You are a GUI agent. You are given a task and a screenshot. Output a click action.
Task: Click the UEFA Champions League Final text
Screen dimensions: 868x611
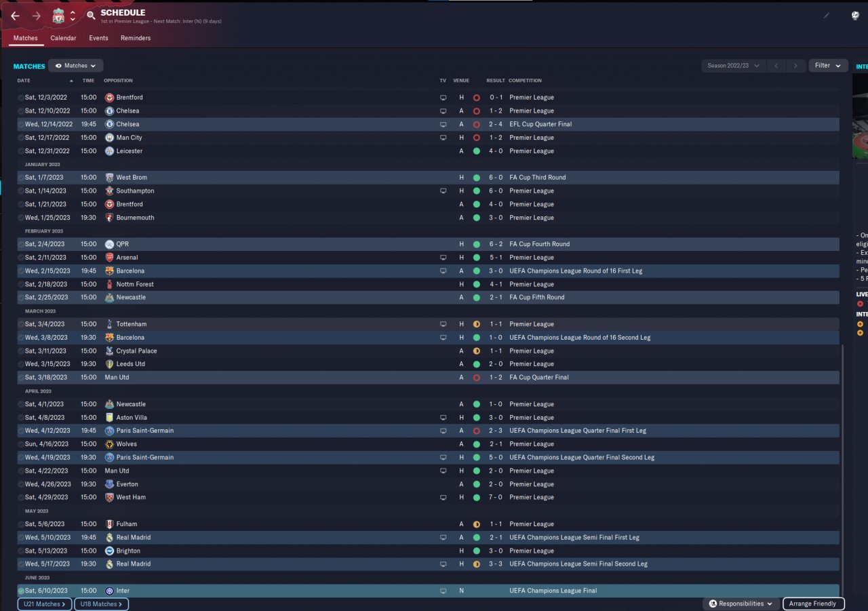(553, 591)
